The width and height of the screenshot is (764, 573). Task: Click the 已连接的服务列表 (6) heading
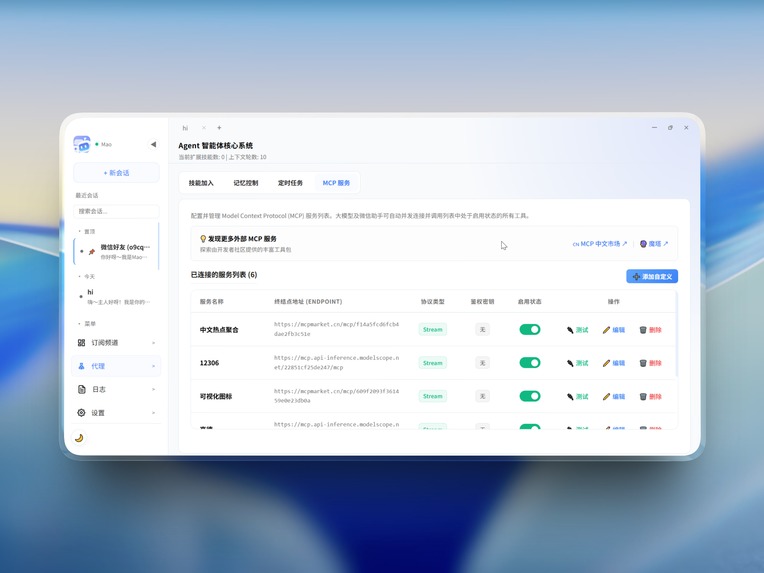click(x=224, y=275)
